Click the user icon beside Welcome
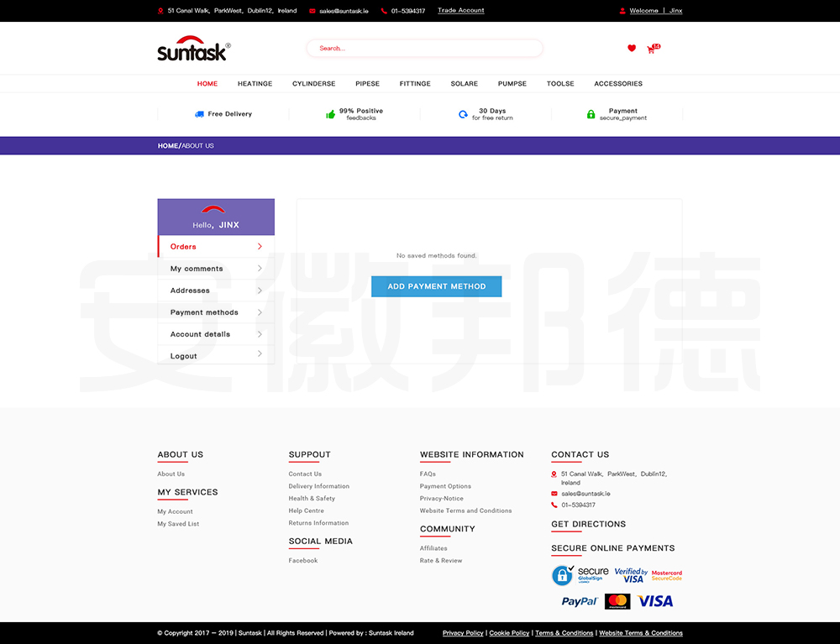The width and height of the screenshot is (840, 644). tap(622, 11)
